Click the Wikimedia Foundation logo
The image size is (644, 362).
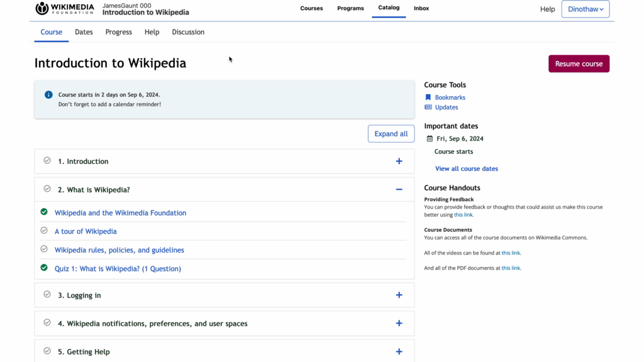(65, 8)
